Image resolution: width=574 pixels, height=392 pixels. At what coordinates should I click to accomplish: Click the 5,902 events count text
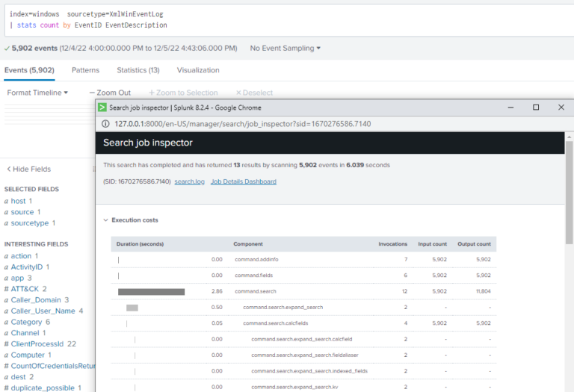coord(34,49)
